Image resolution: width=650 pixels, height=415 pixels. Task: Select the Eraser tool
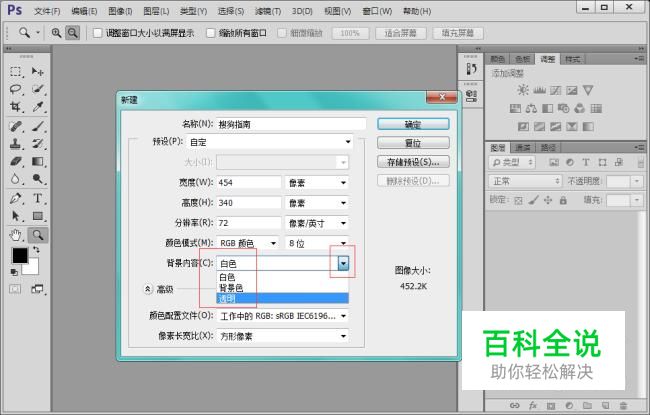16,161
